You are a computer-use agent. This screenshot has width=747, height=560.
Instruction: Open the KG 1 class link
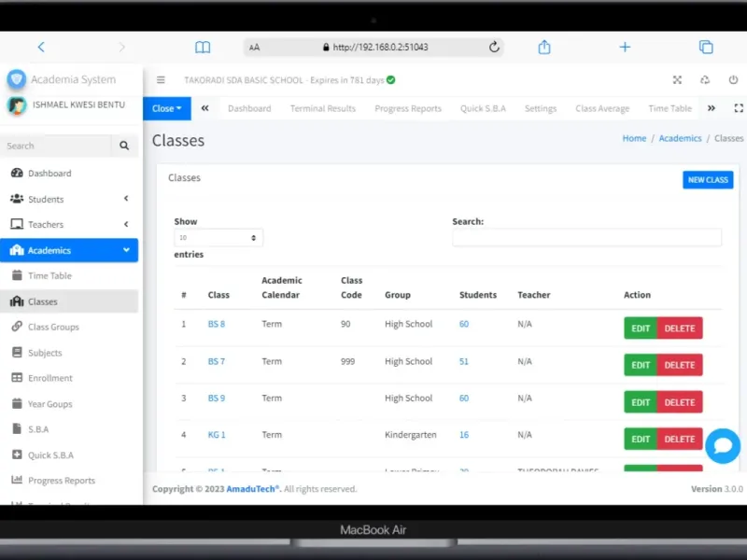click(x=217, y=435)
